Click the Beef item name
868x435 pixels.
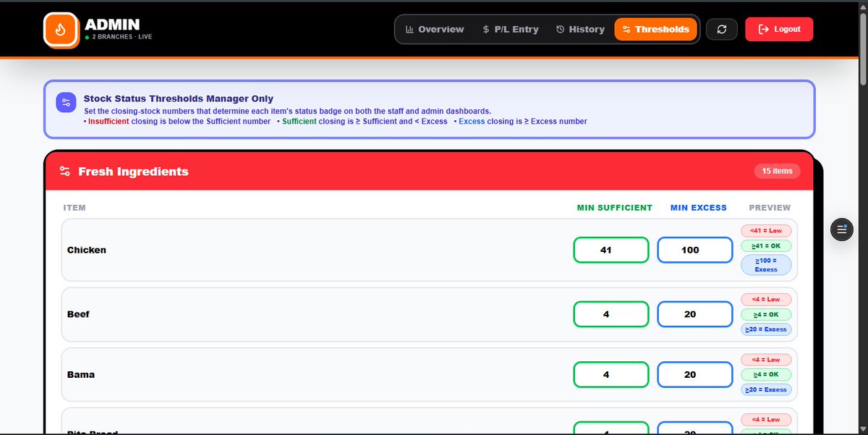pos(78,314)
